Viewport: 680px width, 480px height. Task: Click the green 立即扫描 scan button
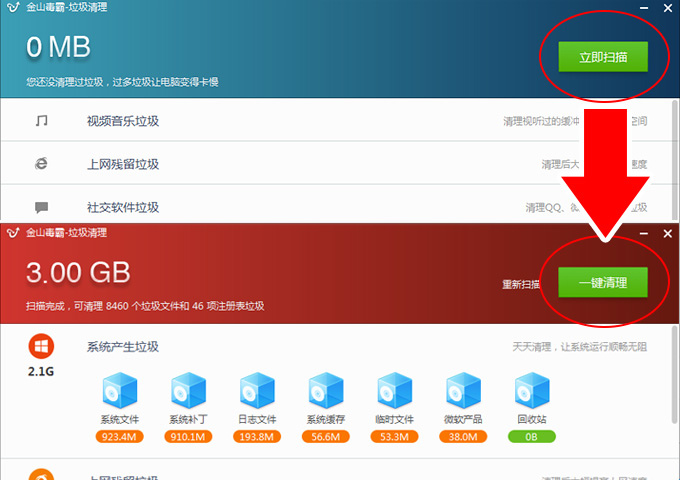pos(603,56)
